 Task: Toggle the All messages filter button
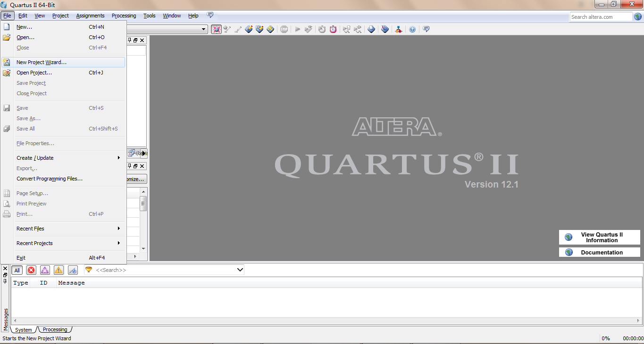(17, 270)
